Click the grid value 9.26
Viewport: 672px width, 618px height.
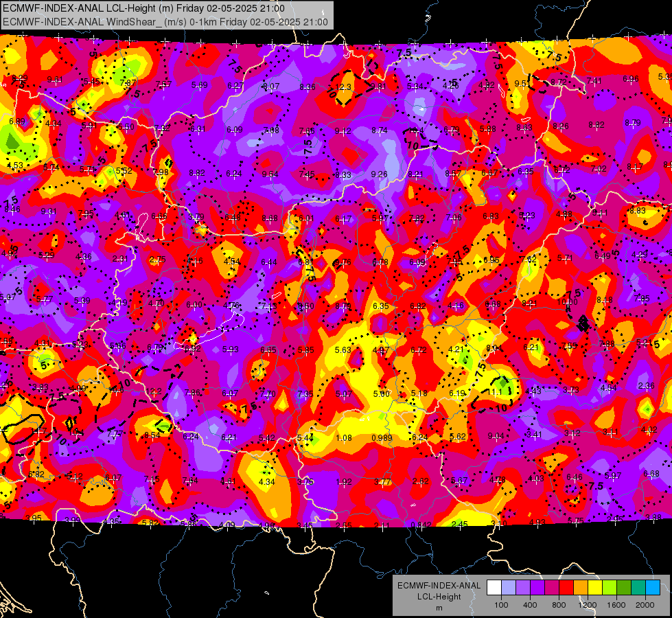coord(380,174)
